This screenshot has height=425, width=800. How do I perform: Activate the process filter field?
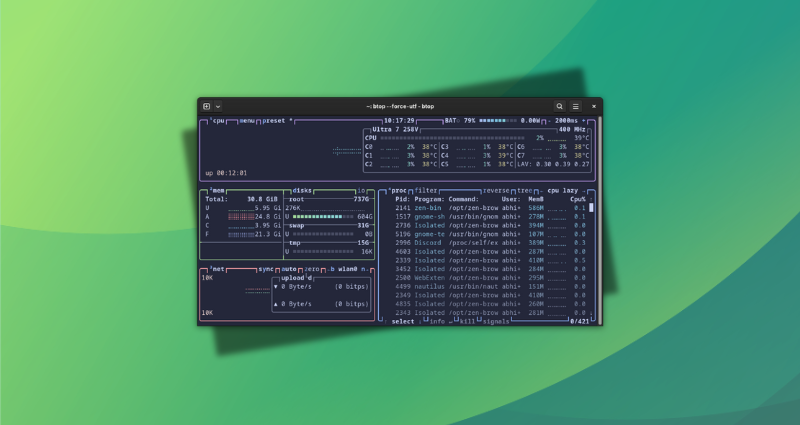tap(426, 191)
